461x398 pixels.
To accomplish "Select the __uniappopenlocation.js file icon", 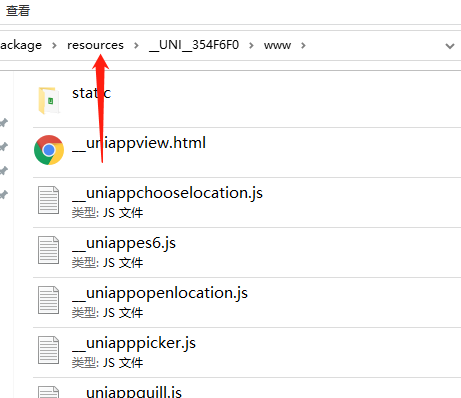I will (49, 300).
